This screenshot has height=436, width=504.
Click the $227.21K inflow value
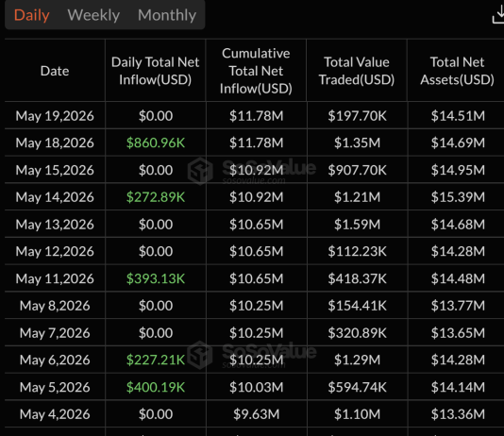(x=156, y=360)
